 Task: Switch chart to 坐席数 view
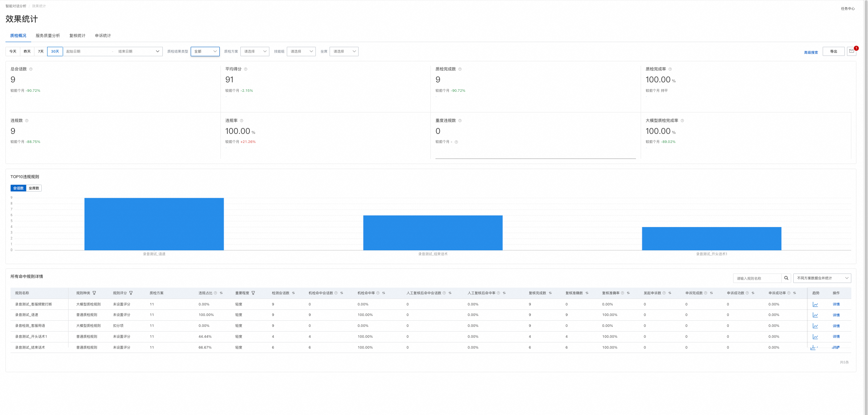(34, 188)
